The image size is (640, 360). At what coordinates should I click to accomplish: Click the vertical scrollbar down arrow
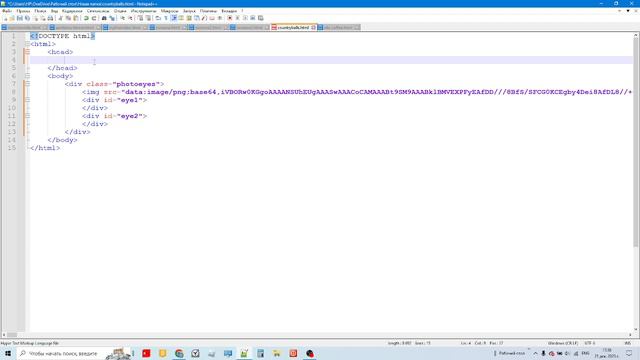pos(636,329)
